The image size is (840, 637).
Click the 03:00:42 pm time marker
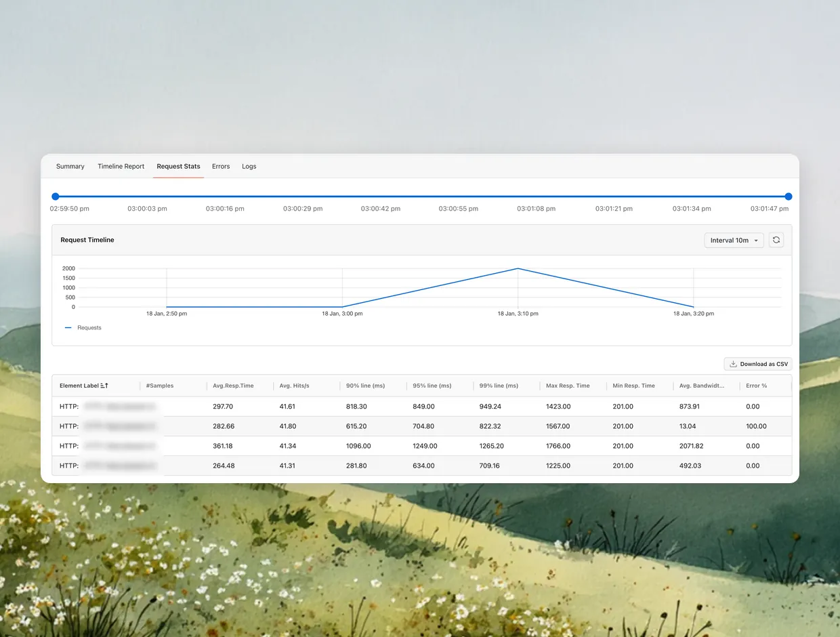pos(381,209)
